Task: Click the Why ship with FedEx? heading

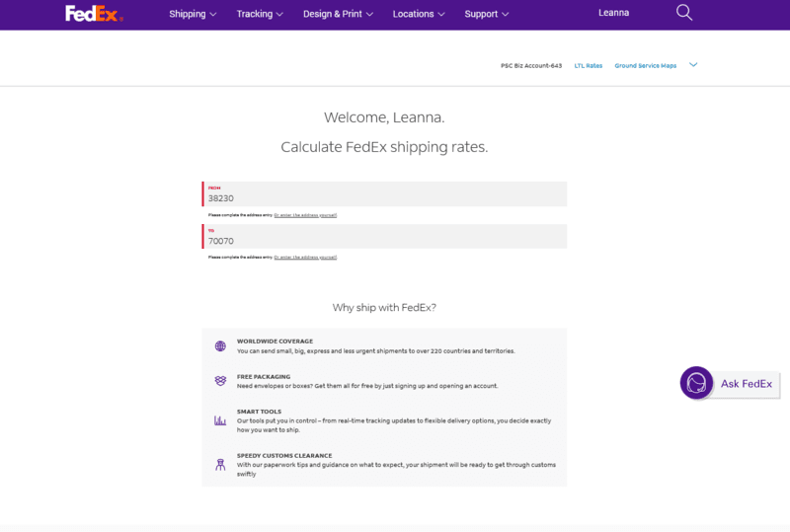Action: click(384, 307)
